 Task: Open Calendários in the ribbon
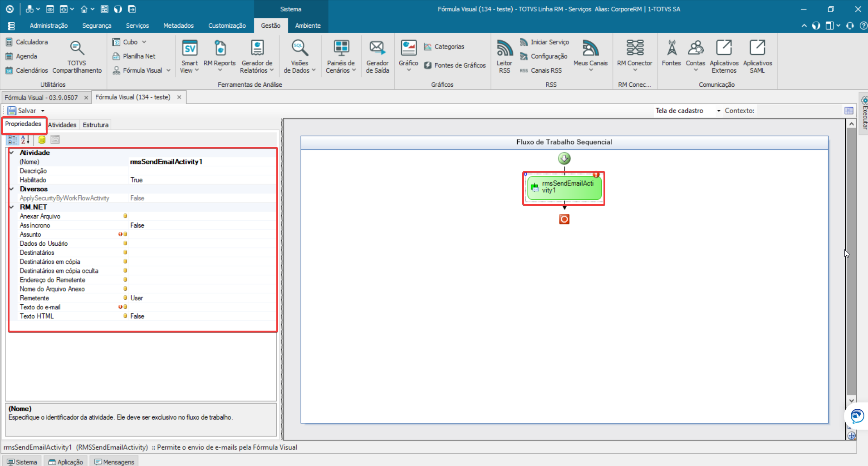[x=26, y=70]
